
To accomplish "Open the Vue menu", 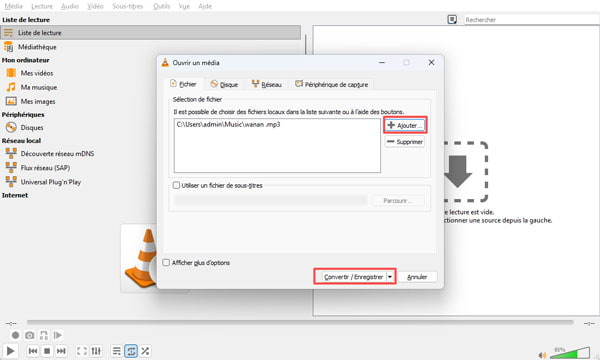I will pos(184,6).
